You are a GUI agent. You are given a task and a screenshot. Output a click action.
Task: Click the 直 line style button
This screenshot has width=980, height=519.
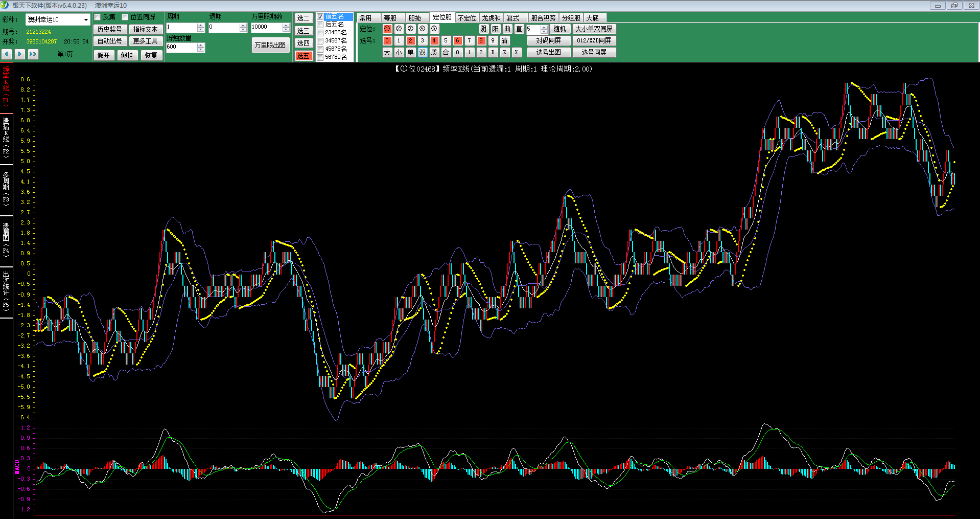coord(519,29)
